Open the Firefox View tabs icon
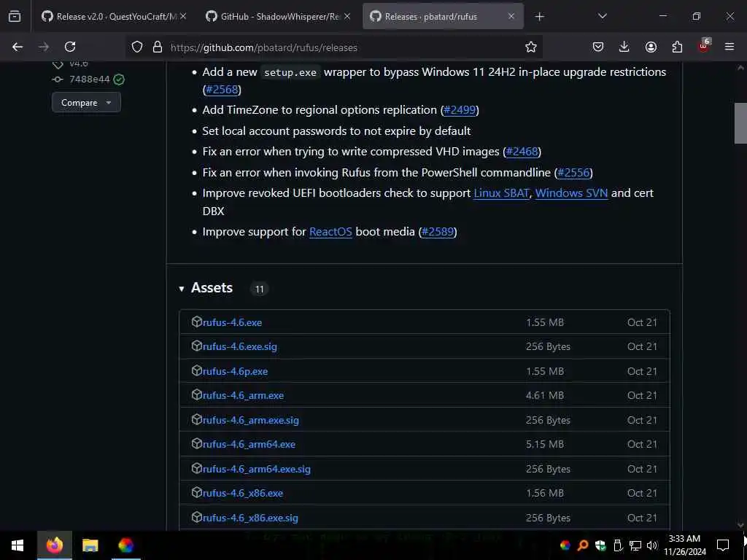Image resolution: width=747 pixels, height=560 pixels. pyautogui.click(x=15, y=16)
